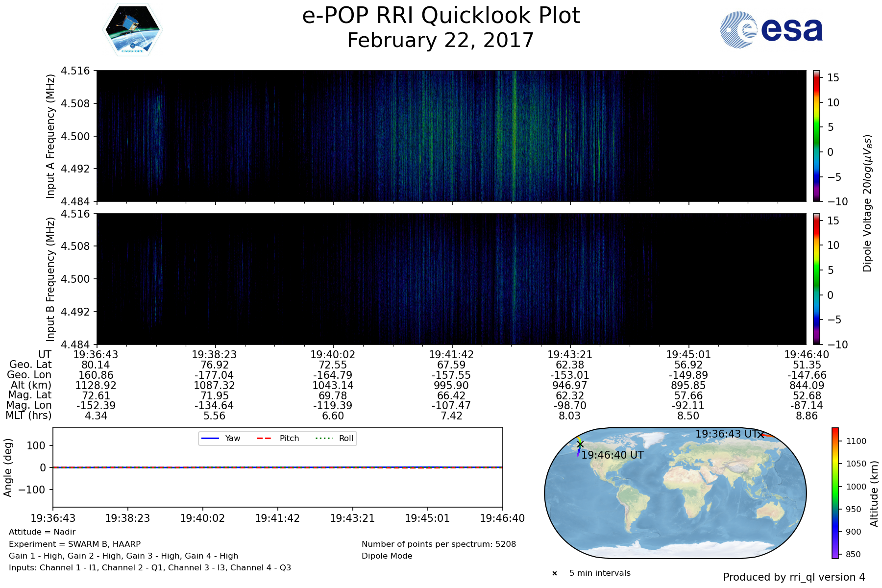Image resolution: width=882 pixels, height=588 pixels.
Task: Click the Input B dipole voltage colorbar
Action: [x=816, y=279]
